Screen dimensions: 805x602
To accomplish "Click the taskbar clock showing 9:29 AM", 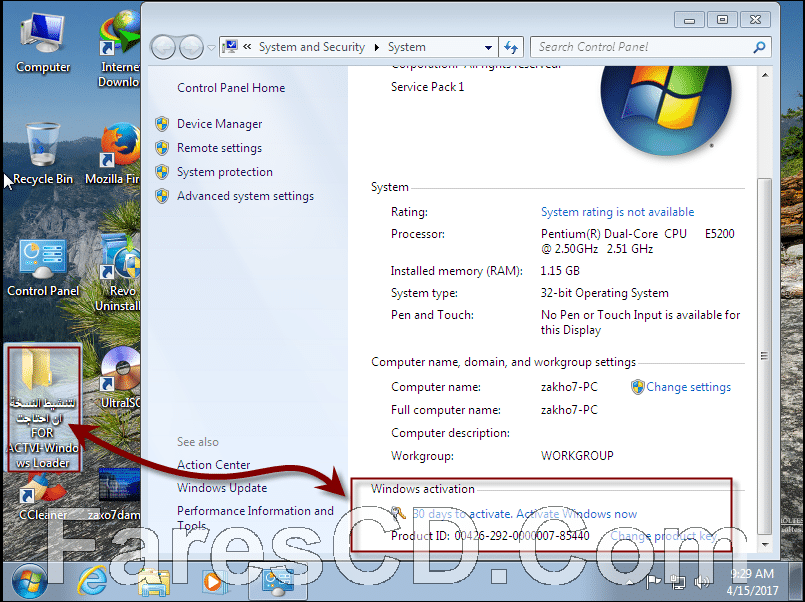I will click(x=752, y=574).
